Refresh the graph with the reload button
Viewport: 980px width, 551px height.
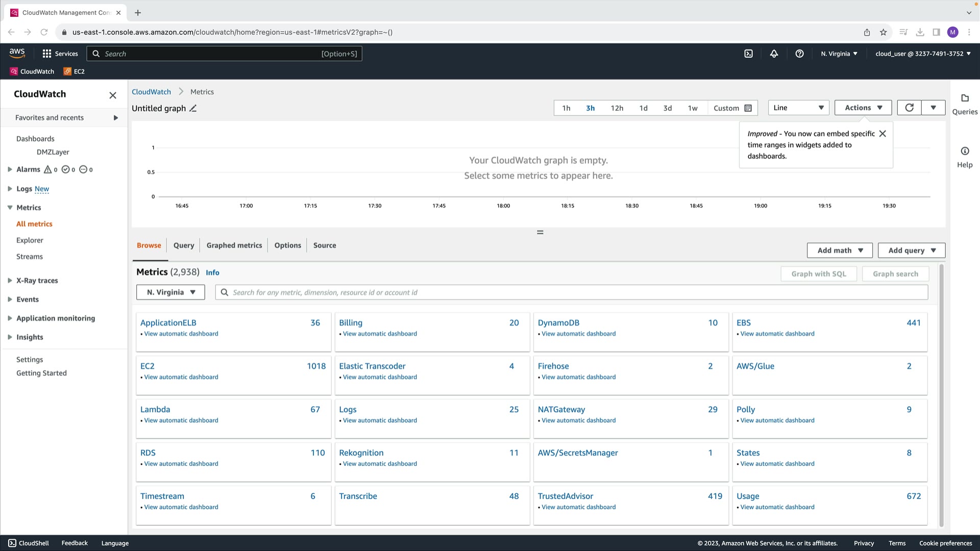point(909,108)
